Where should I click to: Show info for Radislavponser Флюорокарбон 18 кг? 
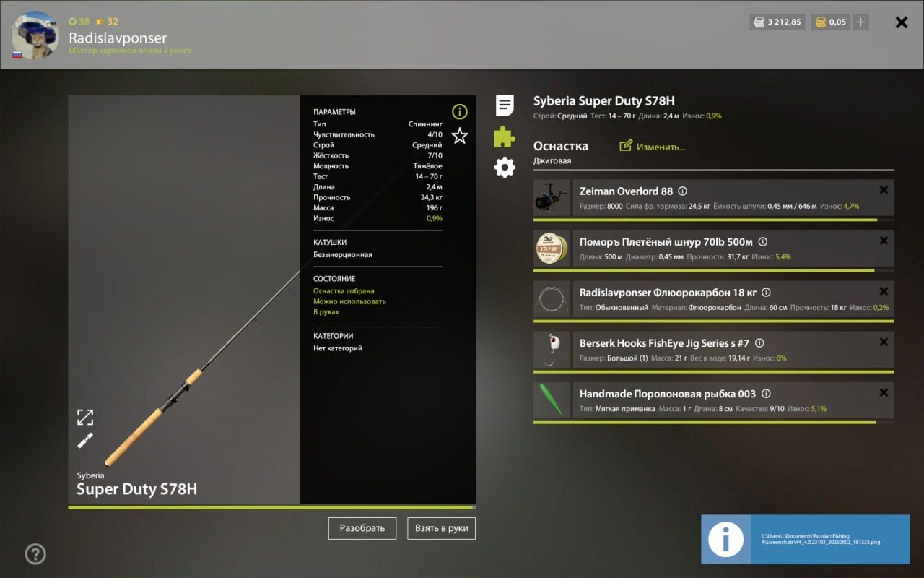tap(767, 293)
